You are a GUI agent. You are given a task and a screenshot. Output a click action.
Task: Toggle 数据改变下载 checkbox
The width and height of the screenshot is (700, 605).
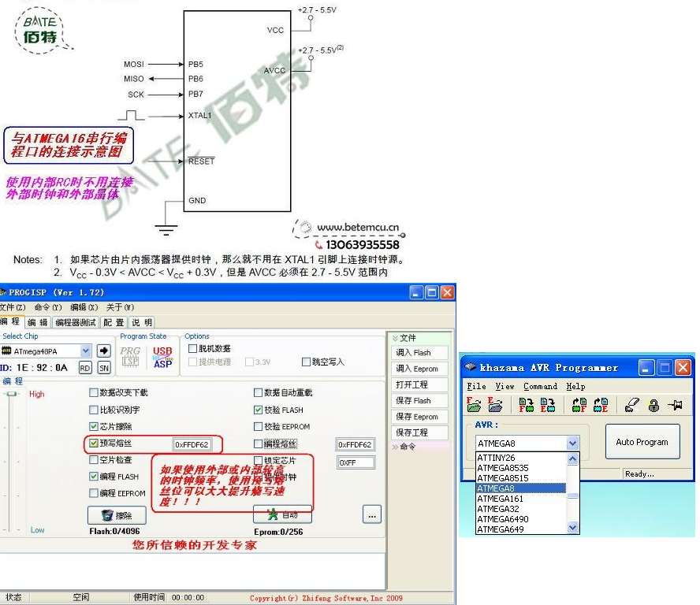pyautogui.click(x=93, y=392)
